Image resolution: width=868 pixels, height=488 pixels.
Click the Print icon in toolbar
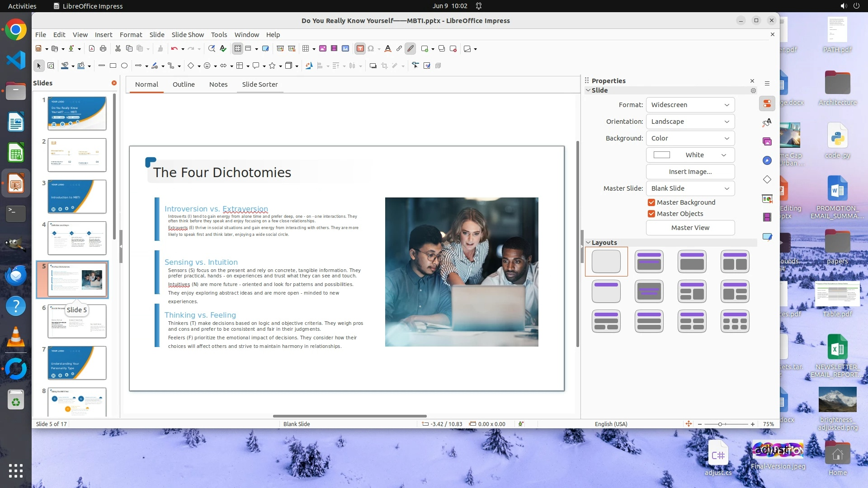coord(103,49)
